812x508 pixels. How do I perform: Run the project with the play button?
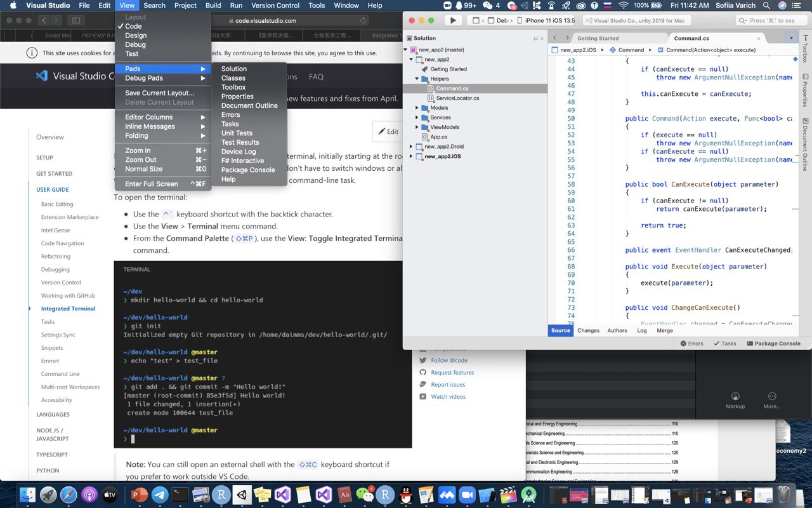click(x=452, y=20)
